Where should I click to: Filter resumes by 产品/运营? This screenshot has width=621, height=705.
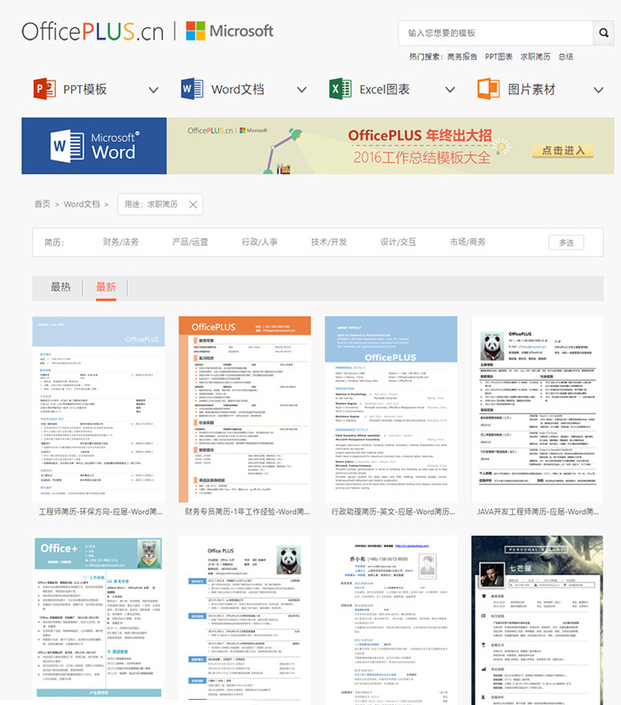(190, 242)
